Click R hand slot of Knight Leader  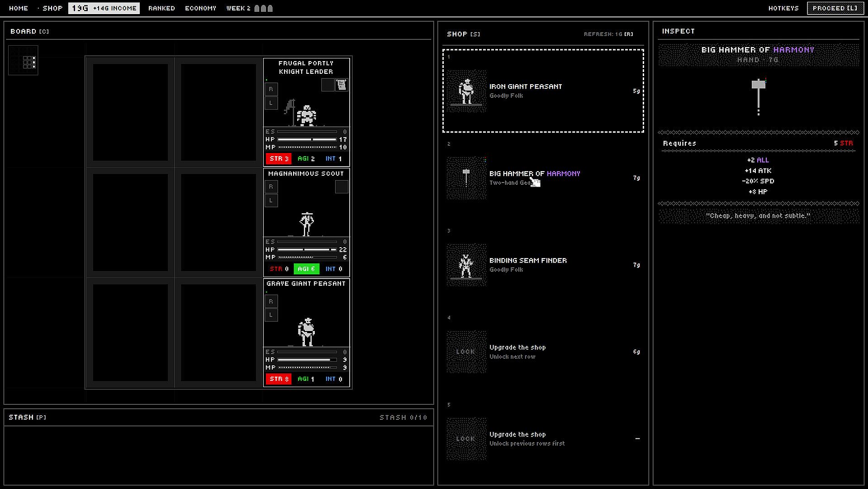(x=271, y=89)
